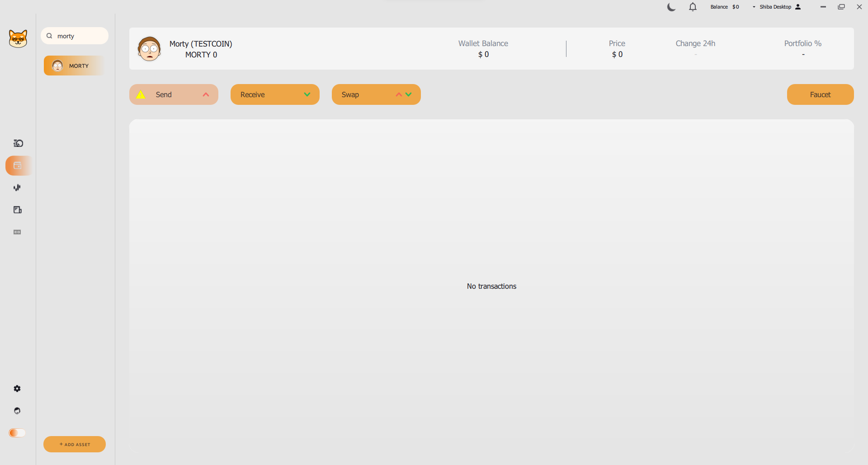This screenshot has height=465, width=868.
Task: Click the Shiba fox logo
Action: coord(18,38)
